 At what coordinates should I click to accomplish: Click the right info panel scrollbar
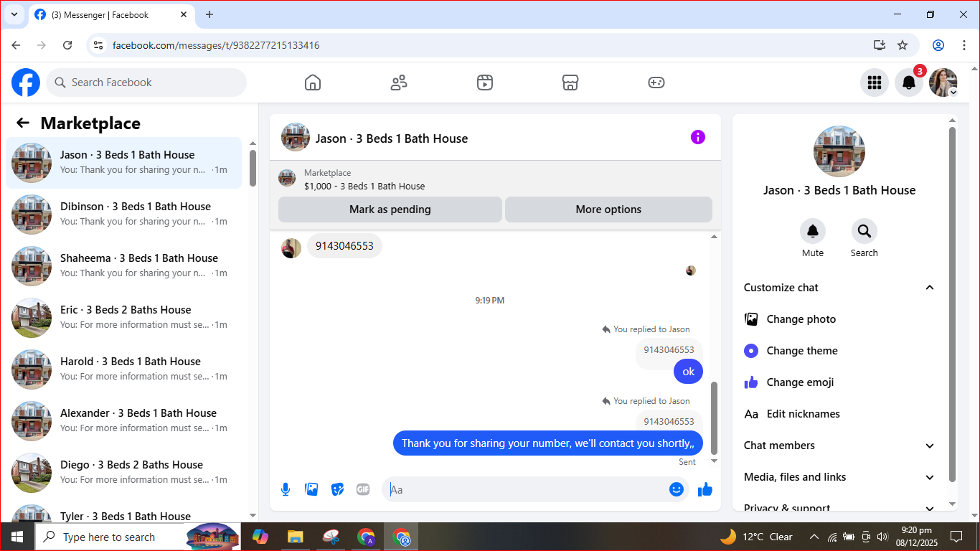[x=953, y=304]
